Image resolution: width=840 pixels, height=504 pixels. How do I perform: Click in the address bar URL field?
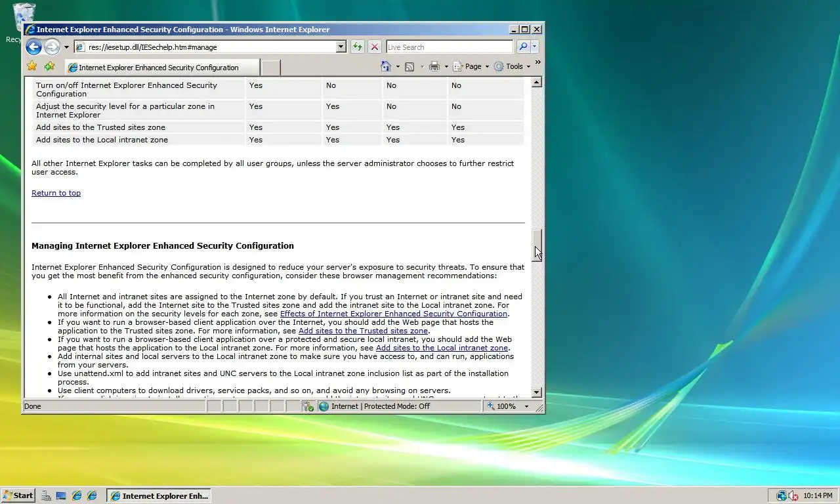pyautogui.click(x=210, y=47)
